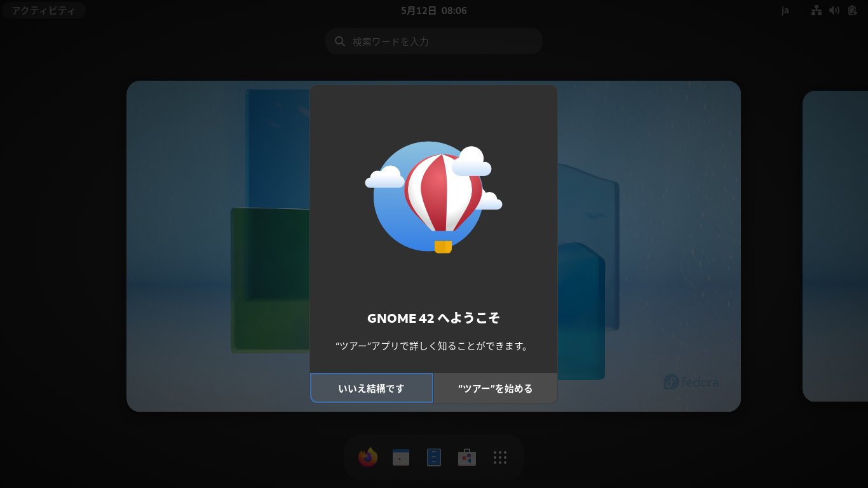
Task: Launch the Files app from the dash
Action: click(x=434, y=457)
